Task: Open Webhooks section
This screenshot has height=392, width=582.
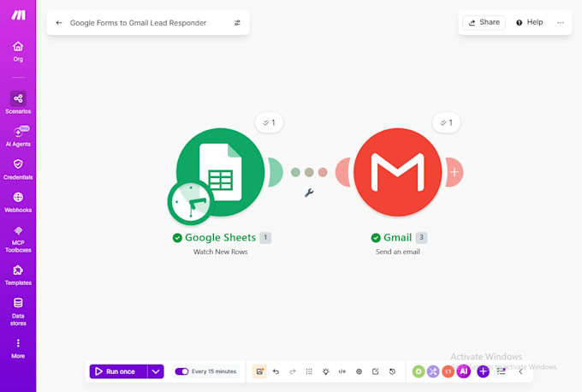Action: click(x=18, y=202)
